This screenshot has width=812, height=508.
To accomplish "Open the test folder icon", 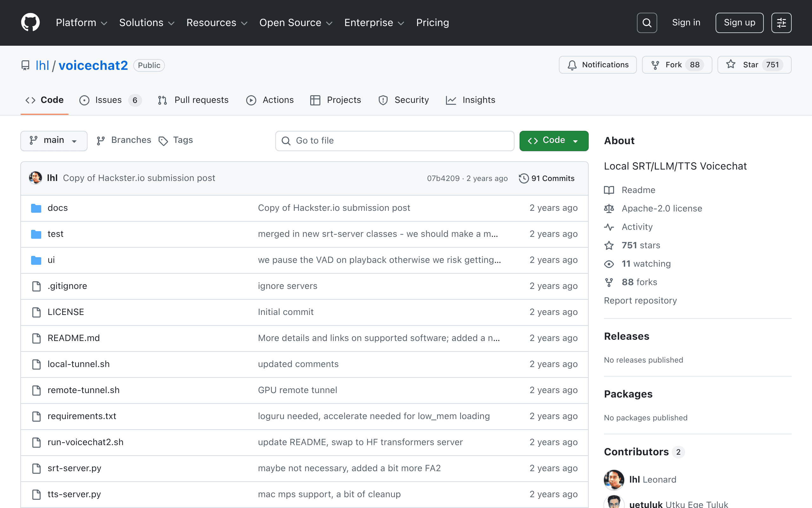I will (36, 234).
